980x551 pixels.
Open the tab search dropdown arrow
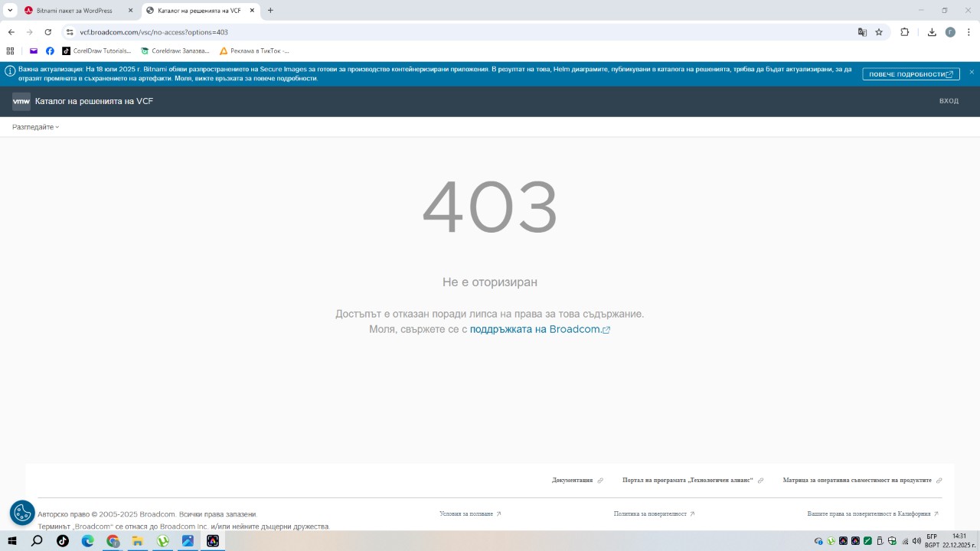[x=10, y=11]
